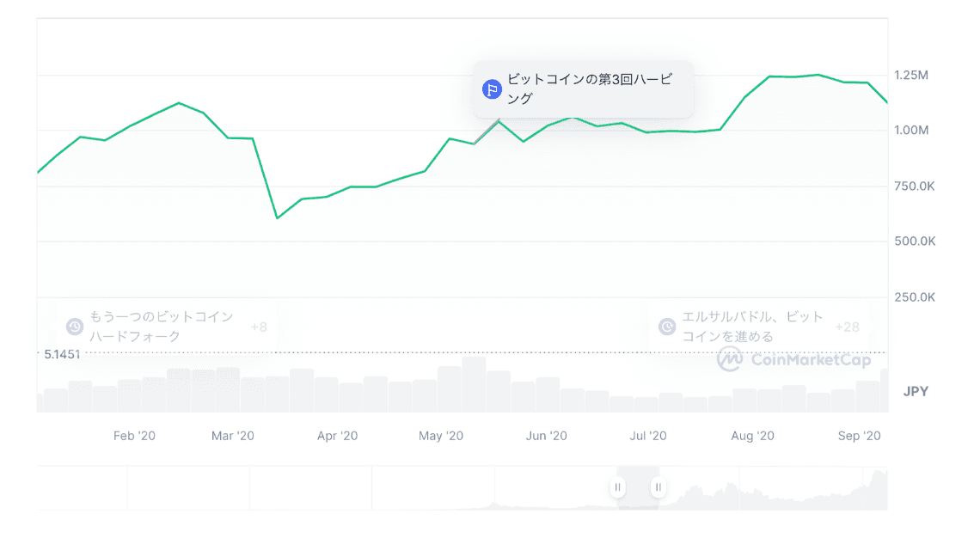Screen dimensions: 980x538
Task: Expand the +28 additional events badge
Action: 847,327
